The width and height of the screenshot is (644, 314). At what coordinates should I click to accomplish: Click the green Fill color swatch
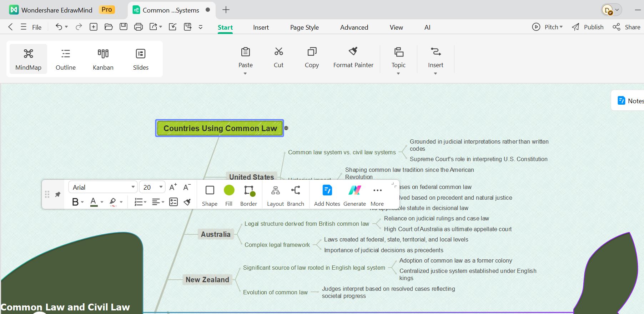point(229,190)
